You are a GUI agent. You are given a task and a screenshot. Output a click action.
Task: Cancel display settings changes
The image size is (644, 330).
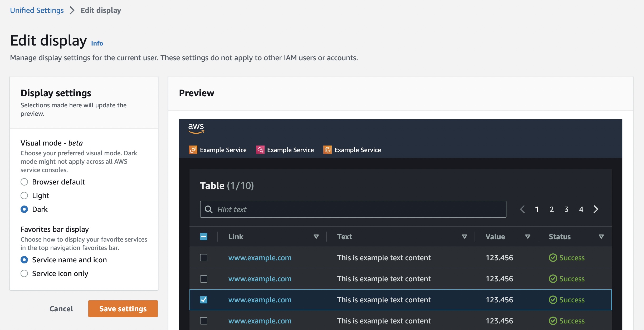coord(61,308)
